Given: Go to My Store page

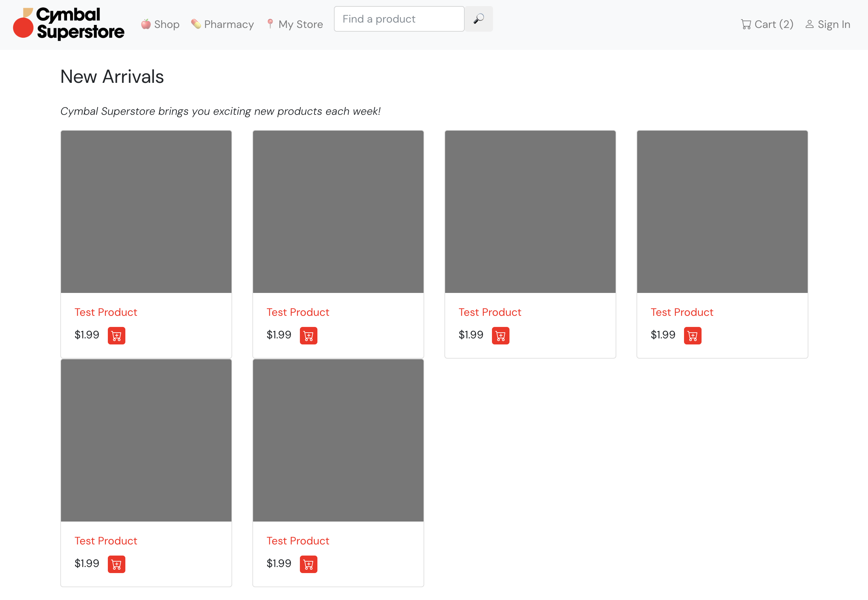Looking at the screenshot, I should click(294, 25).
